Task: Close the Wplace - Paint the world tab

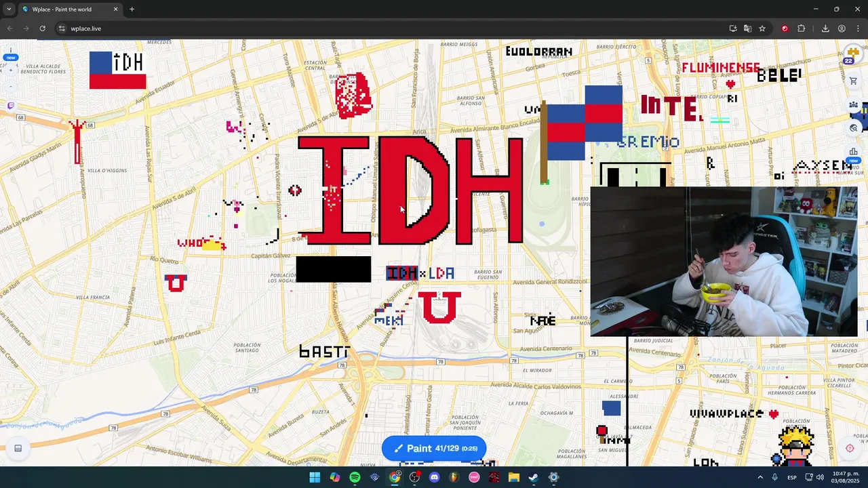Action: pos(115,9)
